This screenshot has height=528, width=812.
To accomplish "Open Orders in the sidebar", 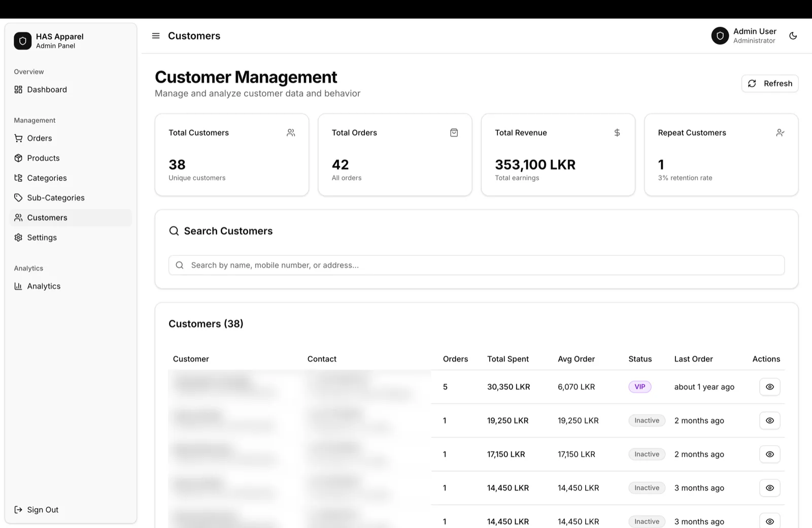I will [71, 138].
